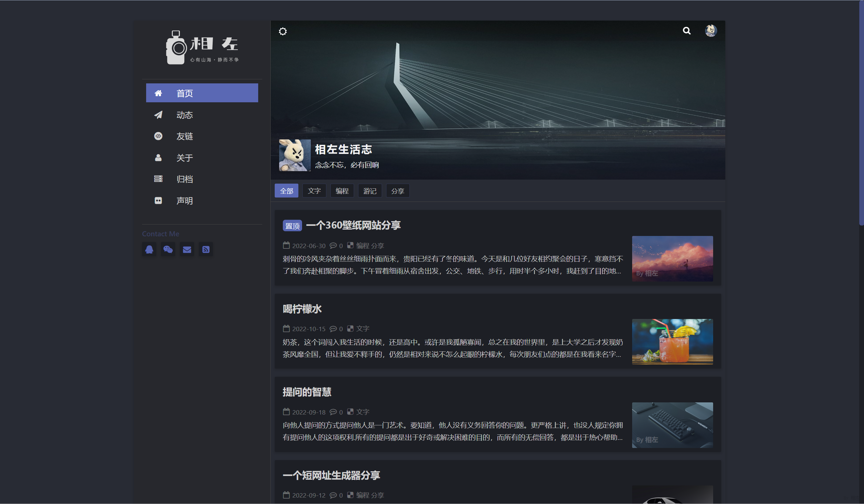Navigate to 关于 page
This screenshot has height=504, width=864.
click(185, 158)
